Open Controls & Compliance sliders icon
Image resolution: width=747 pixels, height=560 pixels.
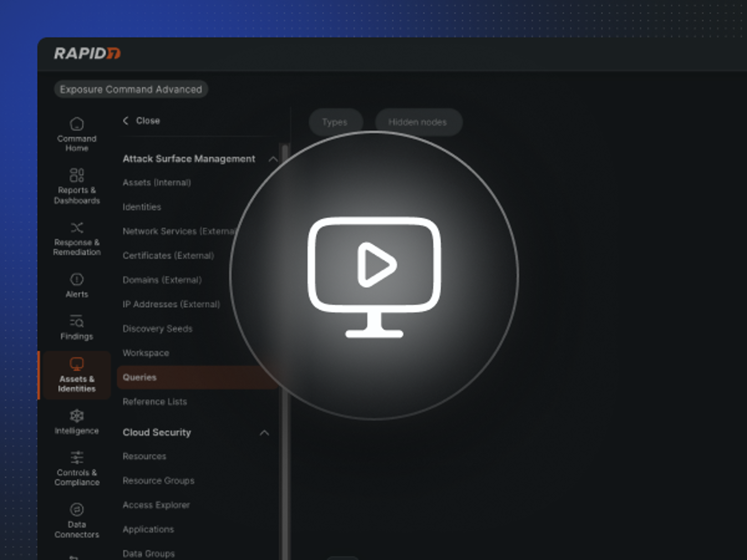(x=77, y=457)
